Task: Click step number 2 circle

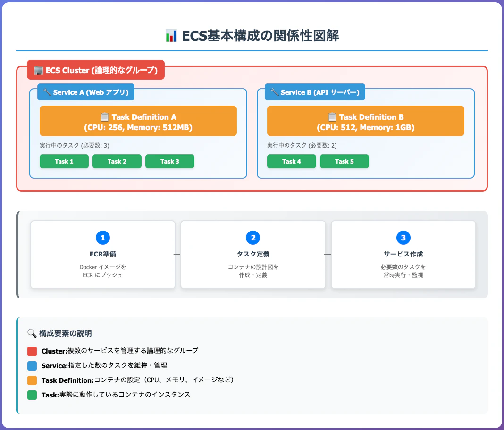Action: point(253,238)
